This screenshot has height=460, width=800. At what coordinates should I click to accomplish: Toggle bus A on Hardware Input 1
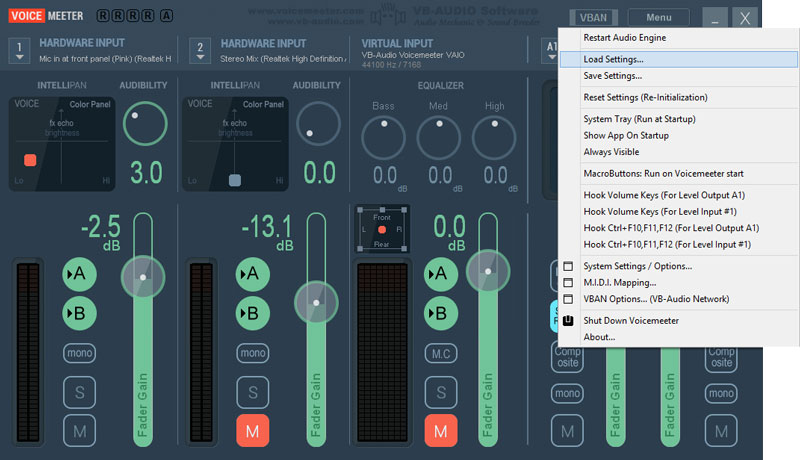(79, 274)
